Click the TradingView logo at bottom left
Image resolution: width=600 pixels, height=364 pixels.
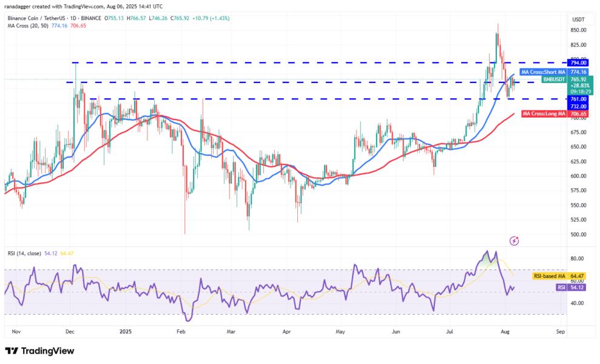coord(40,351)
